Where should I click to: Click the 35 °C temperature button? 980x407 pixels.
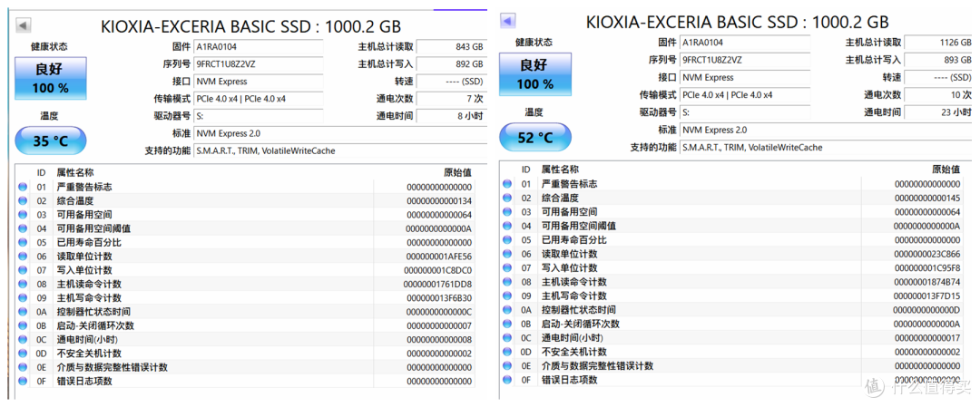pyautogui.click(x=51, y=141)
